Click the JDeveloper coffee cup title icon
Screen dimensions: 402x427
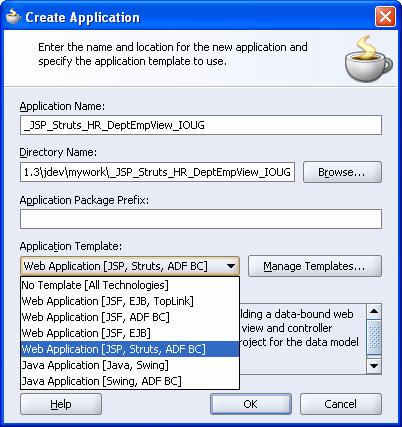coord(14,17)
